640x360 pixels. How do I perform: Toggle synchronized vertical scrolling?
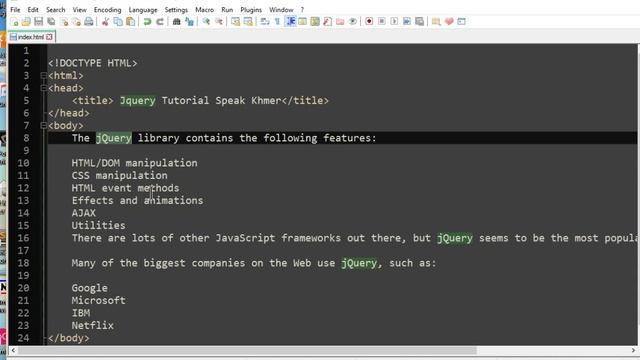pyautogui.click(x=236, y=22)
